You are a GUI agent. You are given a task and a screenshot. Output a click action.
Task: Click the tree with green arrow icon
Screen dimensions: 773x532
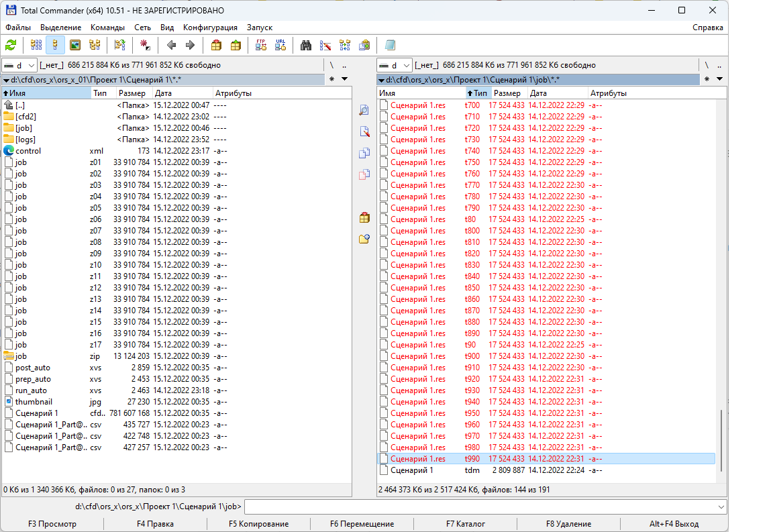(120, 46)
